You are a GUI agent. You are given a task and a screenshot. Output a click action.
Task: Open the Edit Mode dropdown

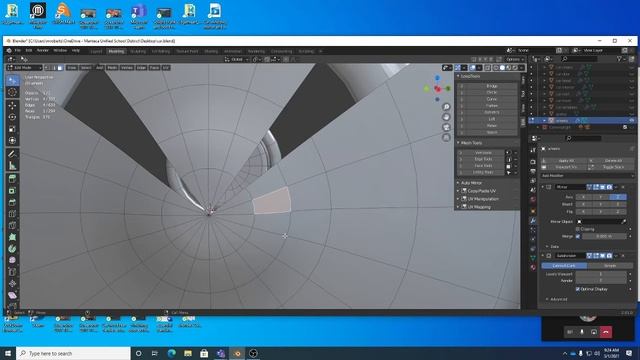coord(24,68)
